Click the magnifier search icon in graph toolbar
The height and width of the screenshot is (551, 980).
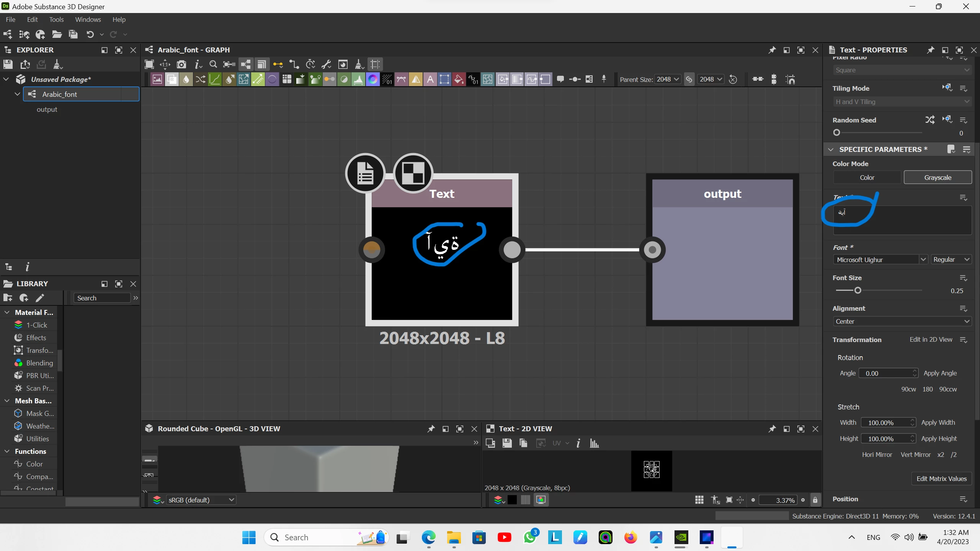[213, 64]
